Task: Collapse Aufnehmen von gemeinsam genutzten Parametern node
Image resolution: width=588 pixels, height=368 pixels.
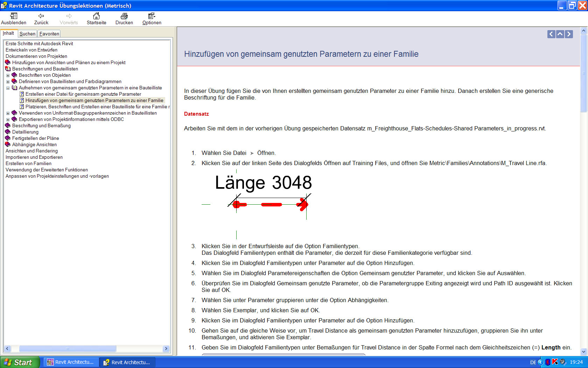Action: tap(8, 88)
